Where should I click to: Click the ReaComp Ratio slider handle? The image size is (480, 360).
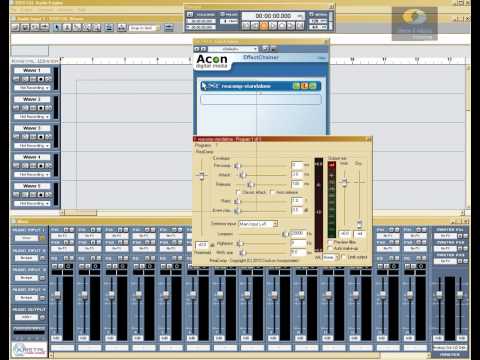[237, 201]
